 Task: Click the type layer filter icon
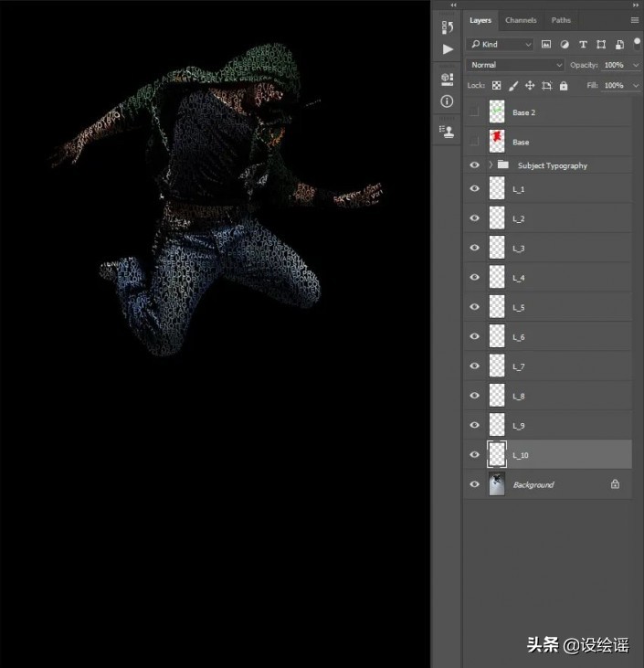pos(583,44)
